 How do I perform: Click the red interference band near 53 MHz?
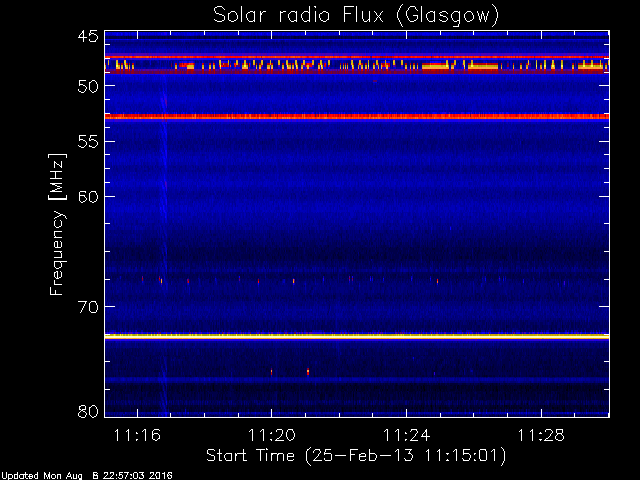click(x=357, y=117)
